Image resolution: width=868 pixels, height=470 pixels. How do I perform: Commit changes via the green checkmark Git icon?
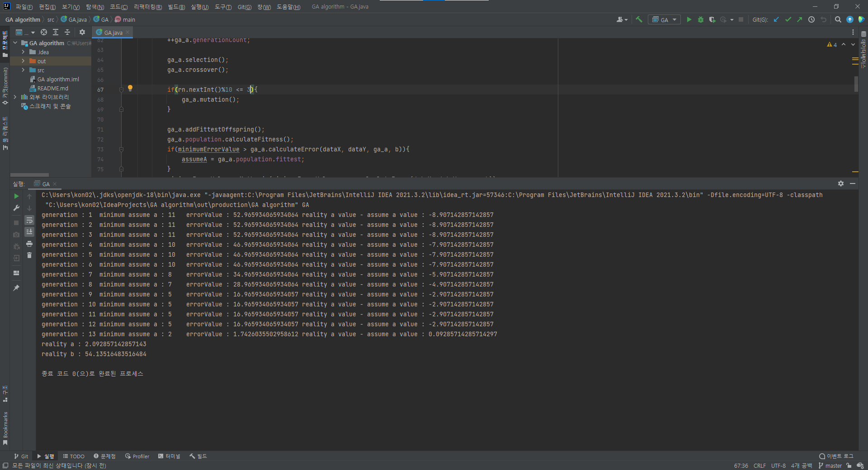(x=788, y=19)
